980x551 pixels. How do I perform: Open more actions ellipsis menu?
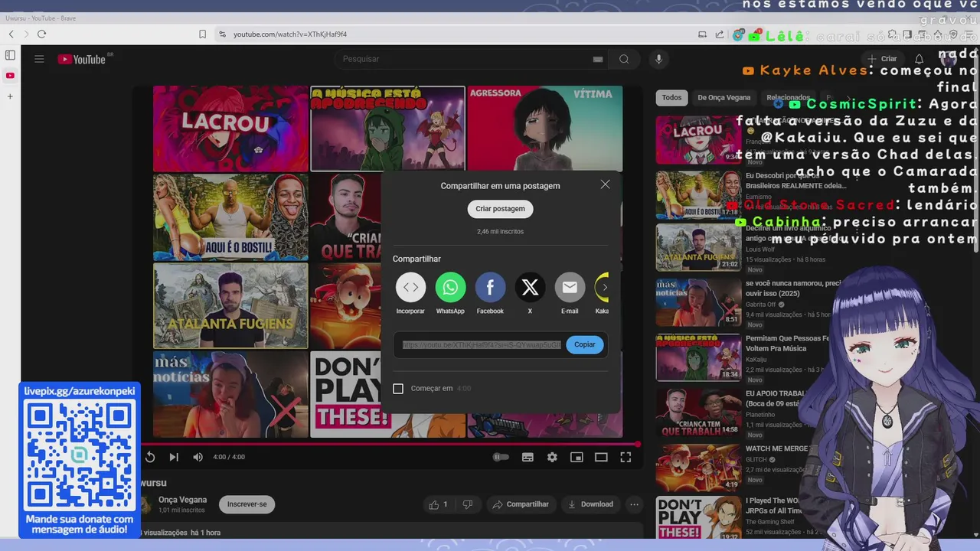[x=634, y=504]
